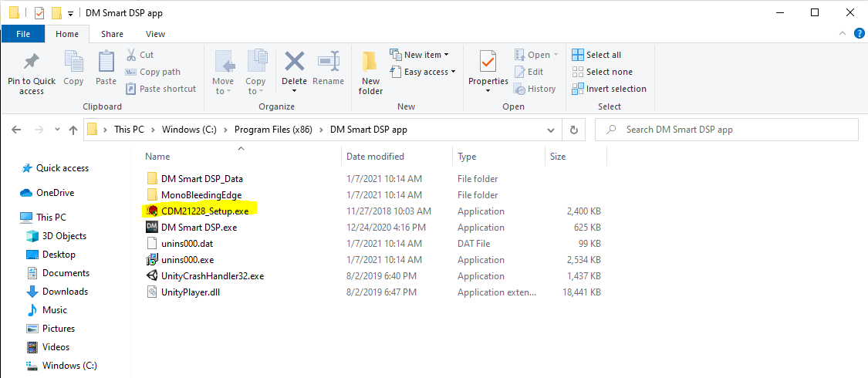This screenshot has height=378, width=868.
Task: Switch to the Home ribbon tab
Action: point(67,34)
